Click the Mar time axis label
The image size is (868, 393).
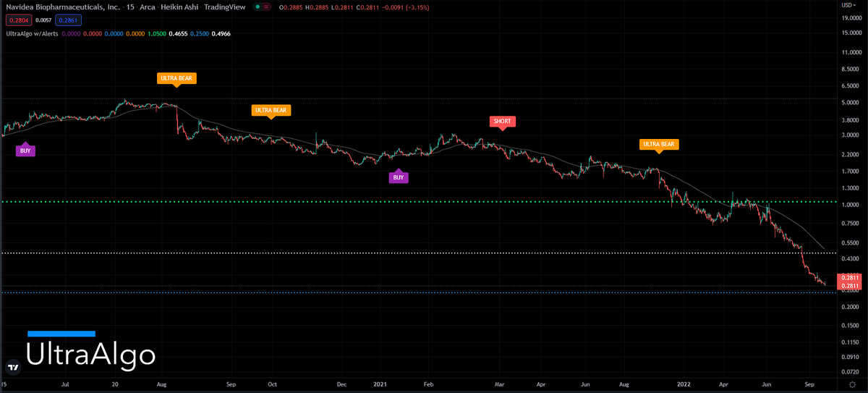pos(501,386)
